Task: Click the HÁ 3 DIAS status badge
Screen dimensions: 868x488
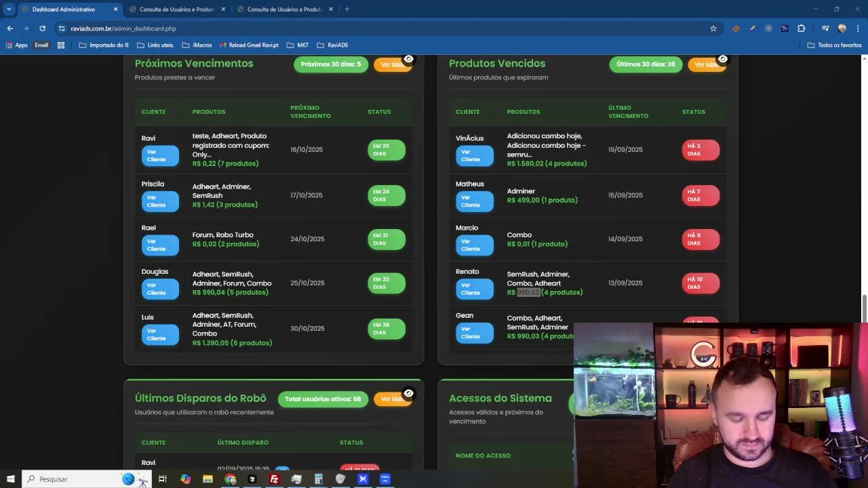Action: pyautogui.click(x=701, y=150)
